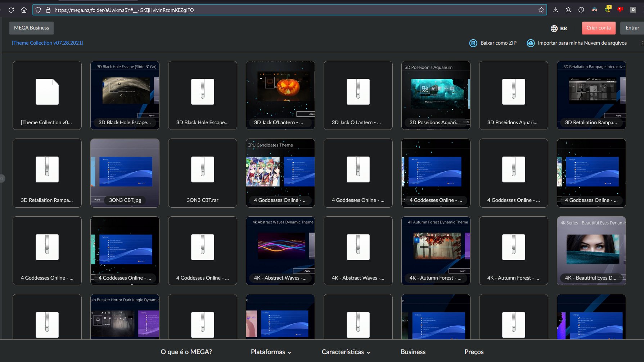Open the CPU Candidates Theme image

pyautogui.click(x=280, y=173)
